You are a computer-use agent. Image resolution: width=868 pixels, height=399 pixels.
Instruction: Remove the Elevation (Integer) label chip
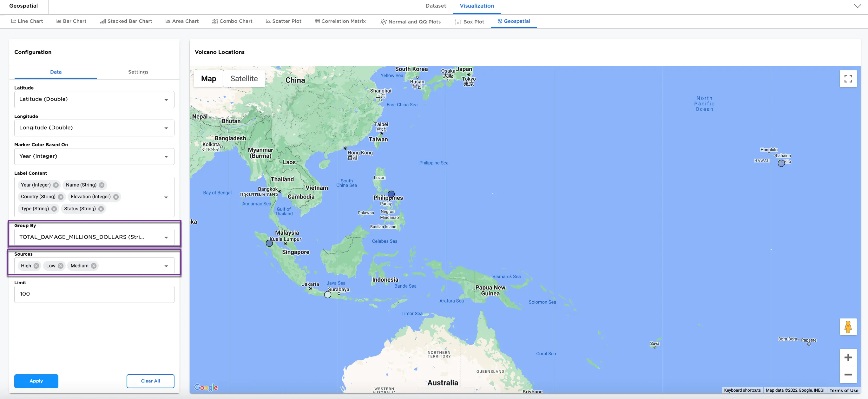tap(116, 197)
